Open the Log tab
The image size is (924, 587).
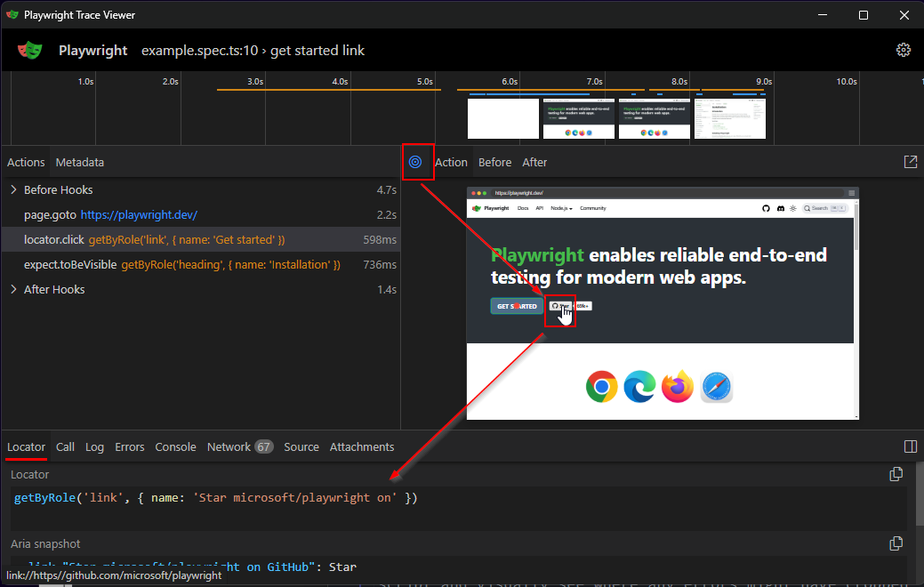coord(94,446)
